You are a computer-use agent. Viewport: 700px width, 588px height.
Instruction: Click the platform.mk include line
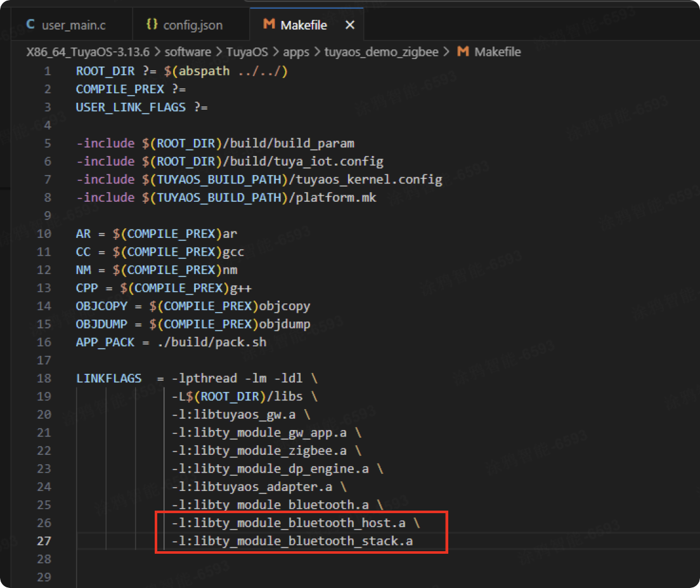(x=226, y=198)
